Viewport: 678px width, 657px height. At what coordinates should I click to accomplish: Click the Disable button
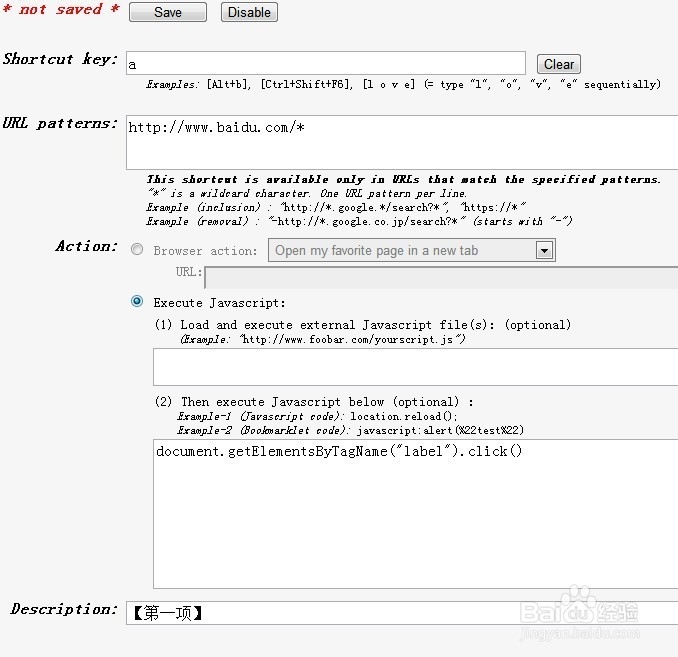249,12
